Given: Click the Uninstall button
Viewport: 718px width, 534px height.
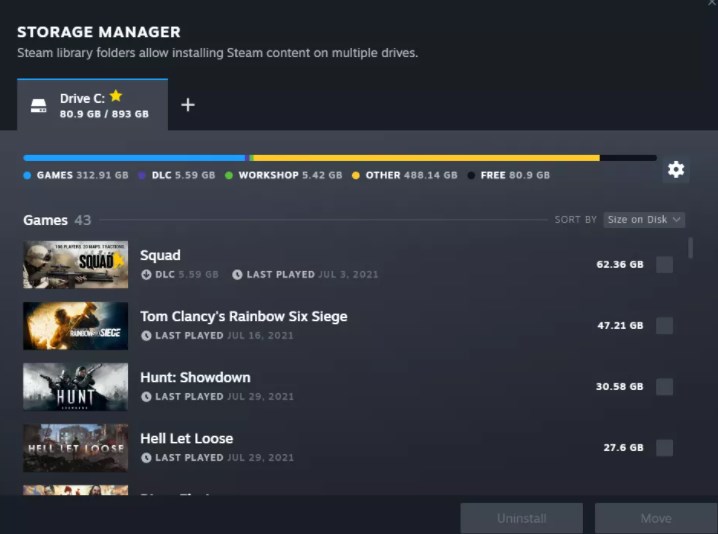Looking at the screenshot, I should pyautogui.click(x=522, y=518).
